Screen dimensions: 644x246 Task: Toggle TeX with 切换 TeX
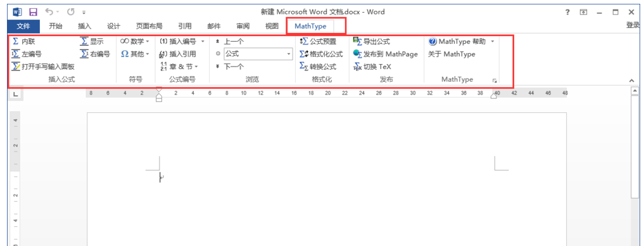click(372, 67)
